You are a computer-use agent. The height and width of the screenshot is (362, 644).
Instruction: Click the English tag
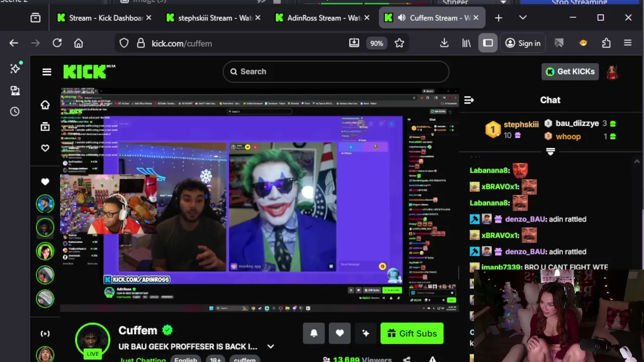[186, 359]
